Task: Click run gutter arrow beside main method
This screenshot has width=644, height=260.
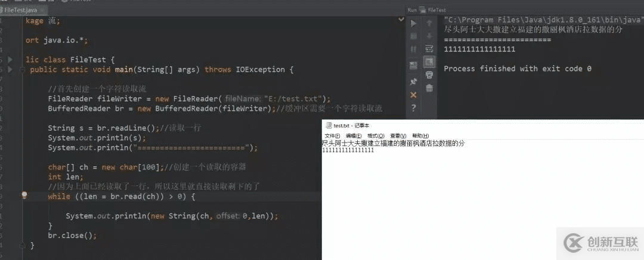Action: 10,69
